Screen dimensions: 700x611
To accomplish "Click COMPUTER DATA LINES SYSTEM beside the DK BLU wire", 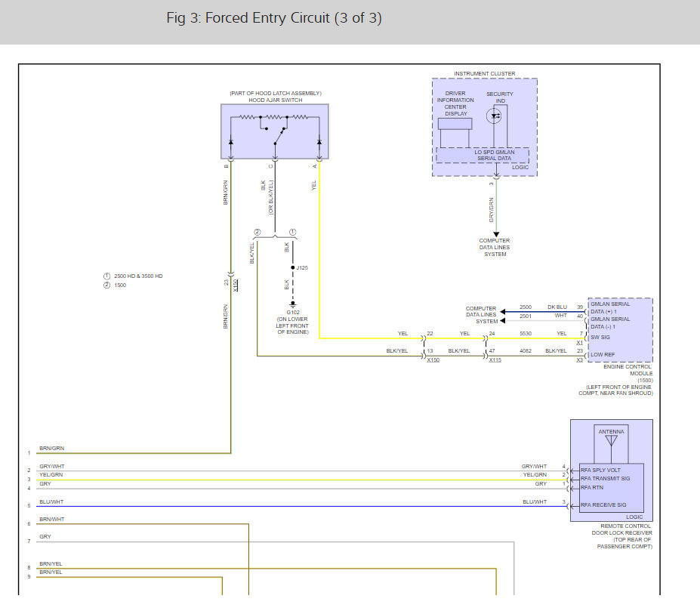I will point(481,315).
